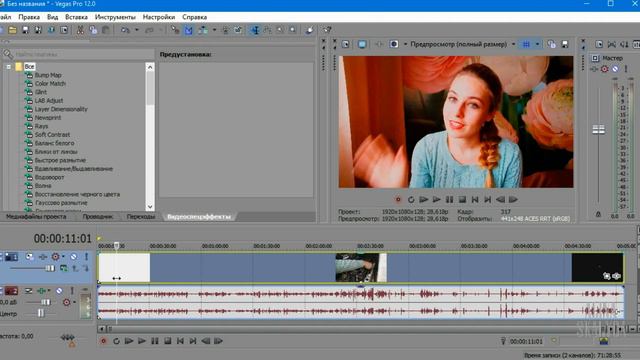
Task: Click the hands clip thumbnail on timeline
Action: click(361, 267)
